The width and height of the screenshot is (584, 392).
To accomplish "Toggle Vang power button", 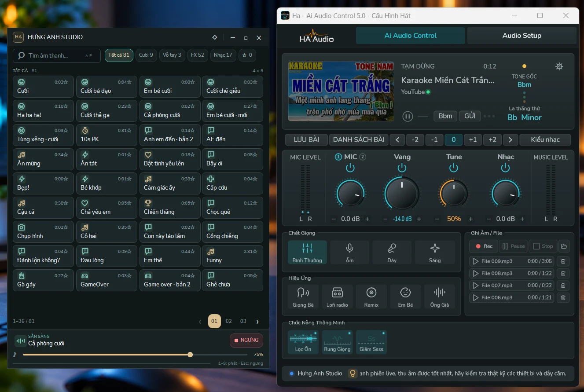I will [402, 168].
